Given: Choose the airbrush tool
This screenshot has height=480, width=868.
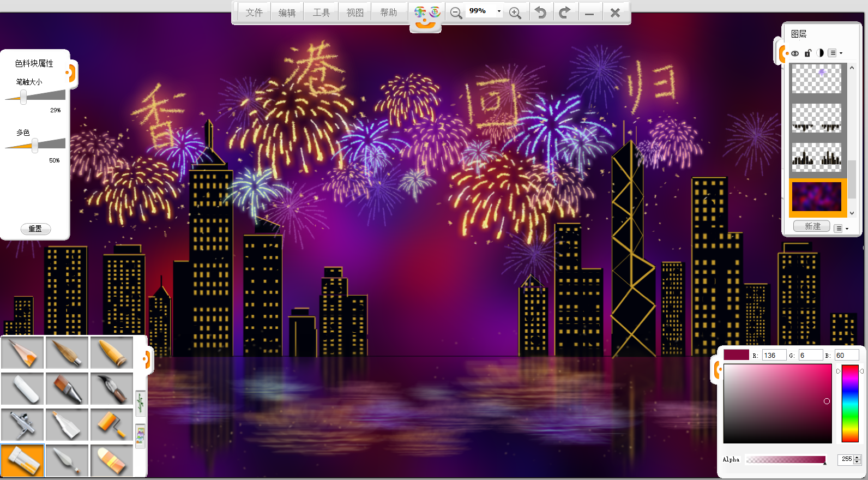Looking at the screenshot, I should (22, 425).
